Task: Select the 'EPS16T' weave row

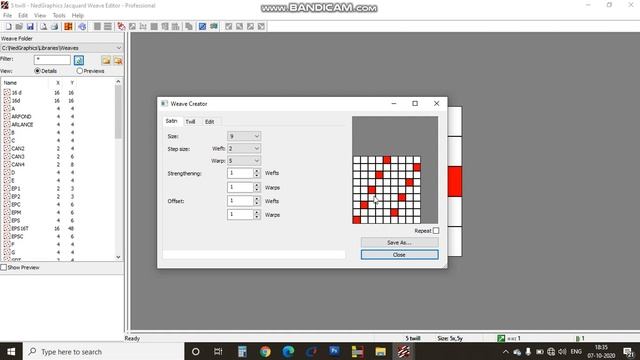Action: 39,229
